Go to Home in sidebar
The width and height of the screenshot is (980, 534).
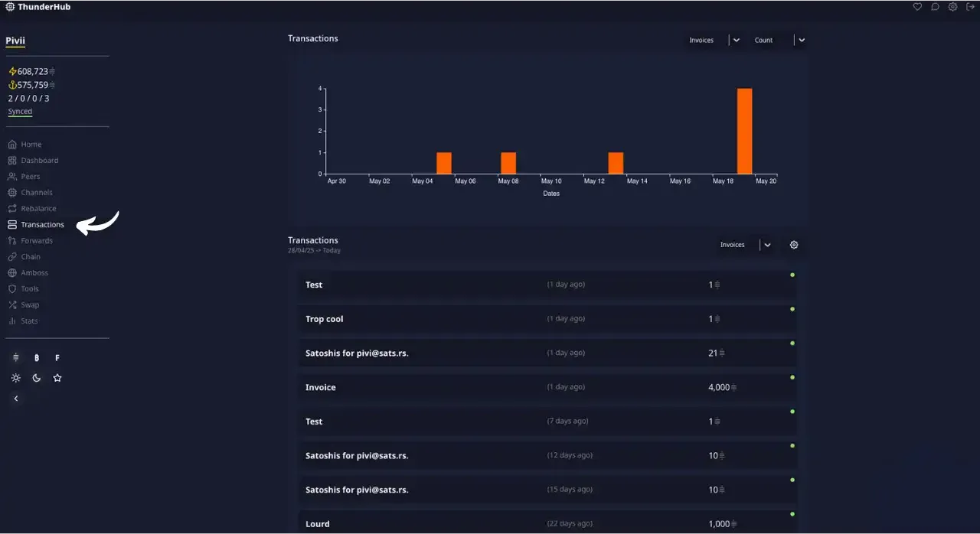(x=24, y=145)
